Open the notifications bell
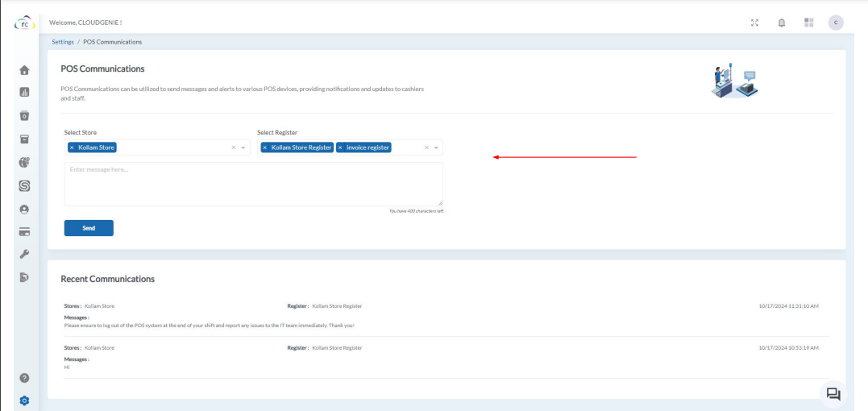Image resolution: width=868 pixels, height=411 pixels. (x=782, y=23)
